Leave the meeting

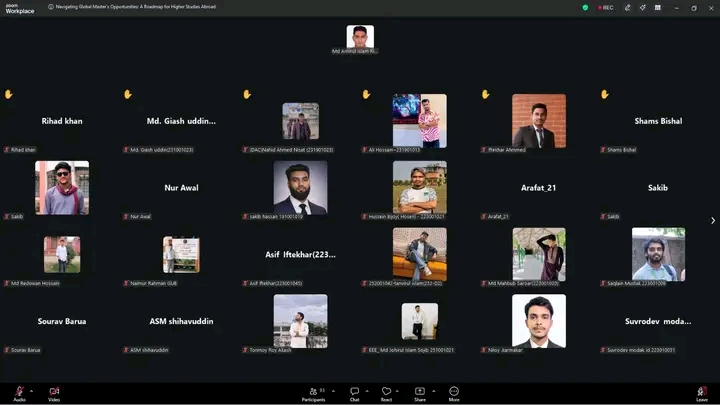pyautogui.click(x=701, y=391)
